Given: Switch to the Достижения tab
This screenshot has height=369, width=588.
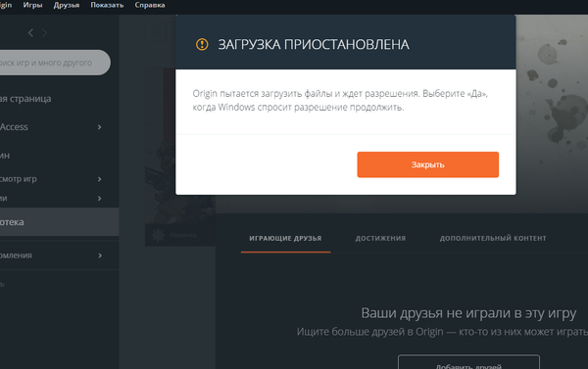Looking at the screenshot, I should click(380, 238).
